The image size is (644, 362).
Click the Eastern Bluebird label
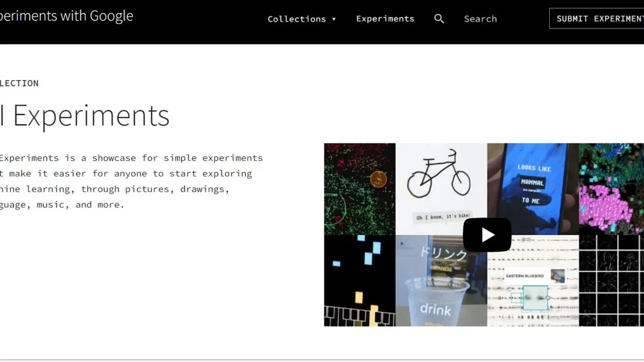[524, 276]
